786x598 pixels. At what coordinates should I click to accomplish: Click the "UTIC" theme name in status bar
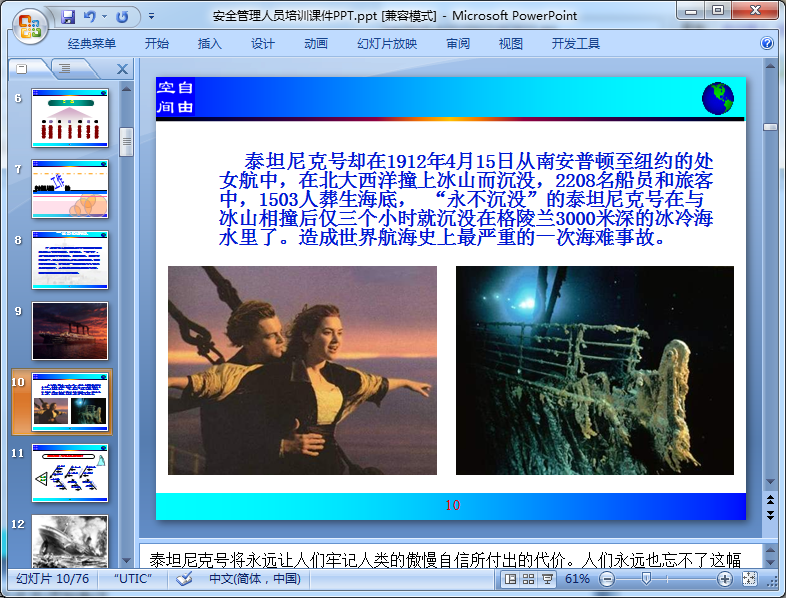(x=132, y=579)
